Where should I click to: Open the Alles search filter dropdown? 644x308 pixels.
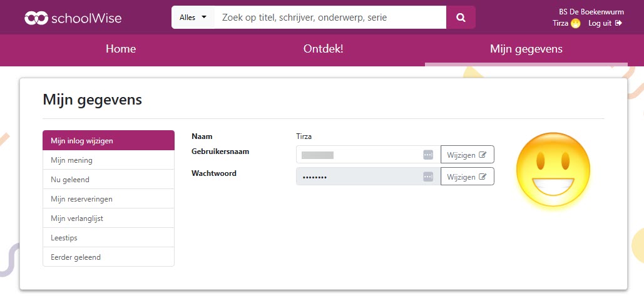(193, 18)
